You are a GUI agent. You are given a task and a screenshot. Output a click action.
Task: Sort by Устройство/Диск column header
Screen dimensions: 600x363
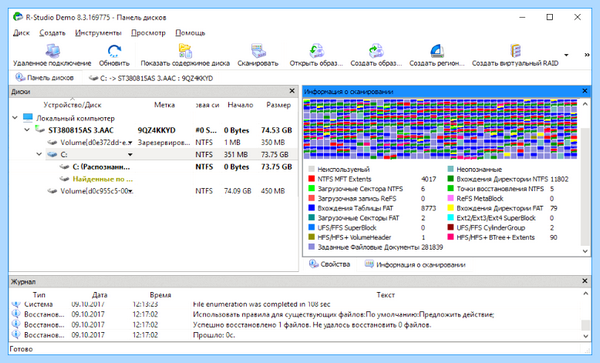[72, 105]
